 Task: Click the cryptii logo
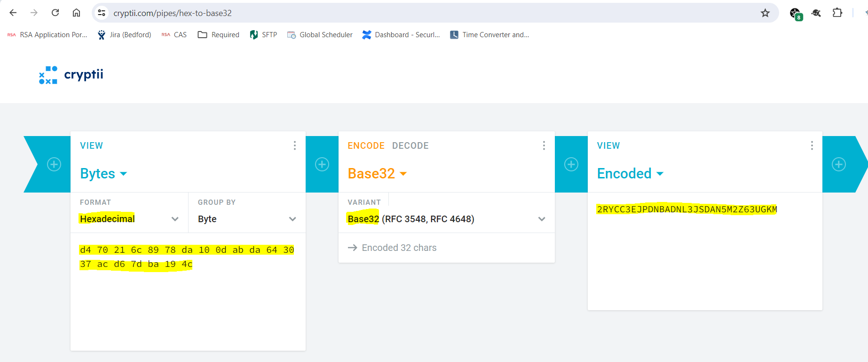click(x=71, y=75)
